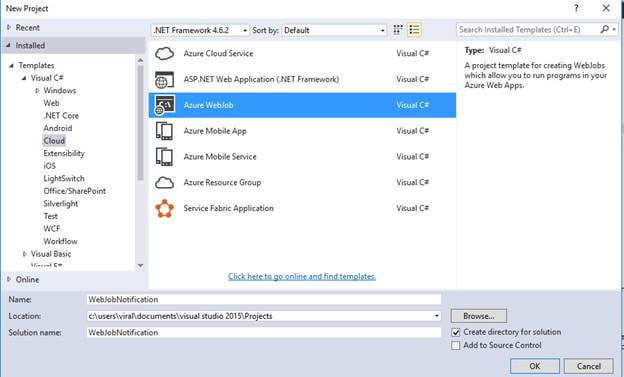Click the Azure Resource Group cloud icon
Viewport: 624px width, 377px height.
pyautogui.click(x=164, y=183)
